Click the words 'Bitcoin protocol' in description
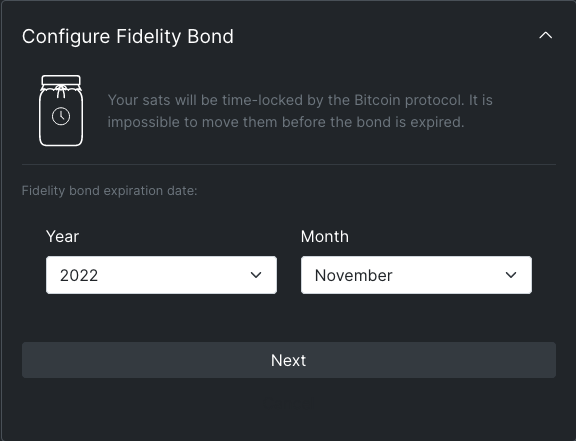 pos(408,100)
